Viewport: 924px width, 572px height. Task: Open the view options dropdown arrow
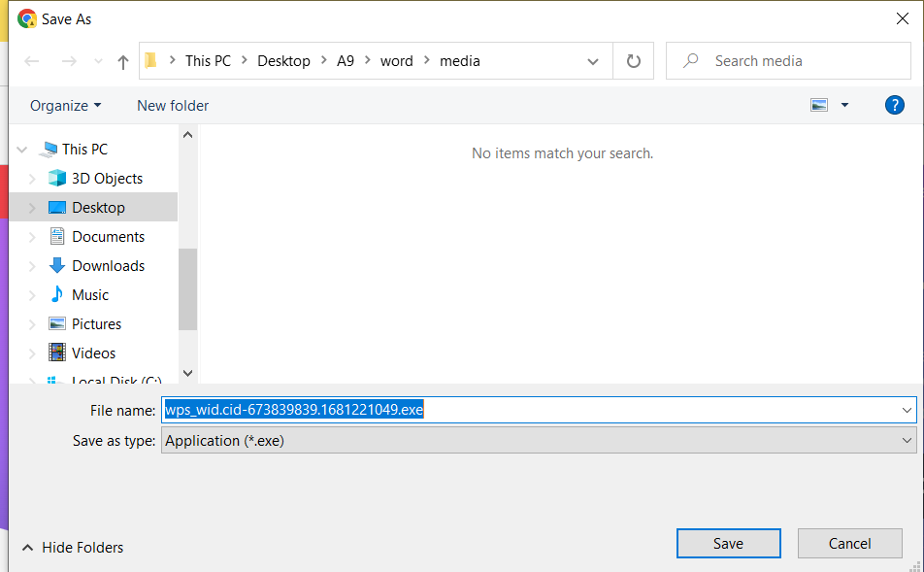(844, 105)
